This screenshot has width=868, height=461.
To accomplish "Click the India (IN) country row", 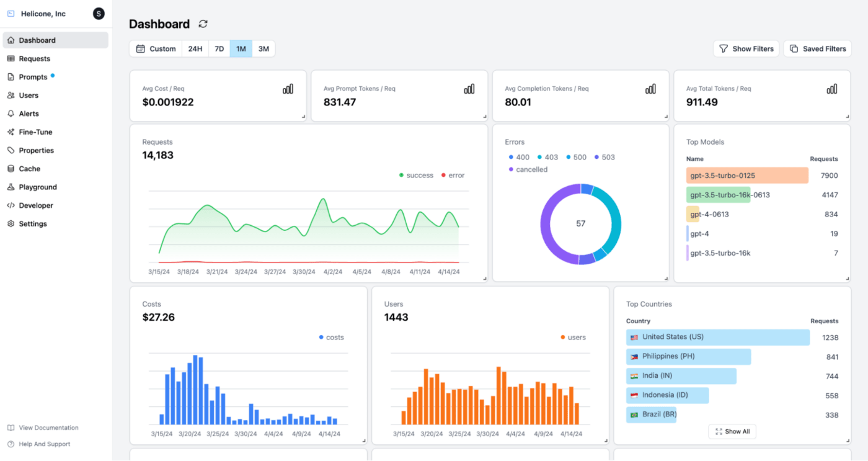I will pos(732,376).
